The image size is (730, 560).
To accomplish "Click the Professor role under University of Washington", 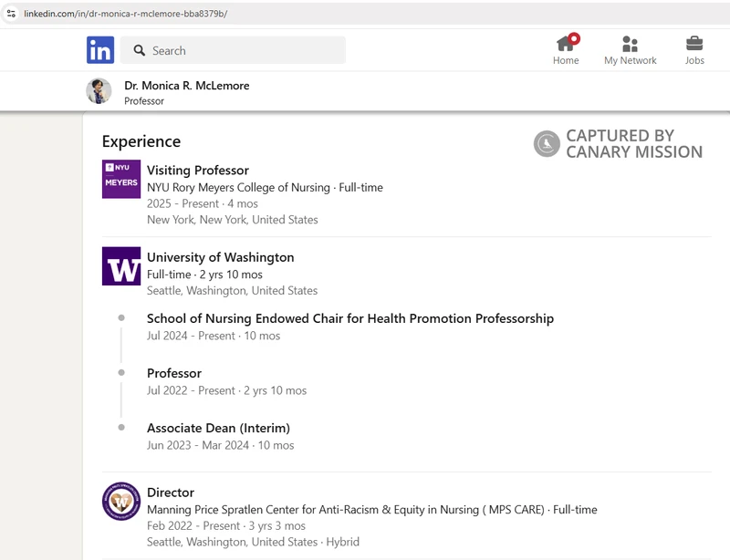I will coord(174,373).
